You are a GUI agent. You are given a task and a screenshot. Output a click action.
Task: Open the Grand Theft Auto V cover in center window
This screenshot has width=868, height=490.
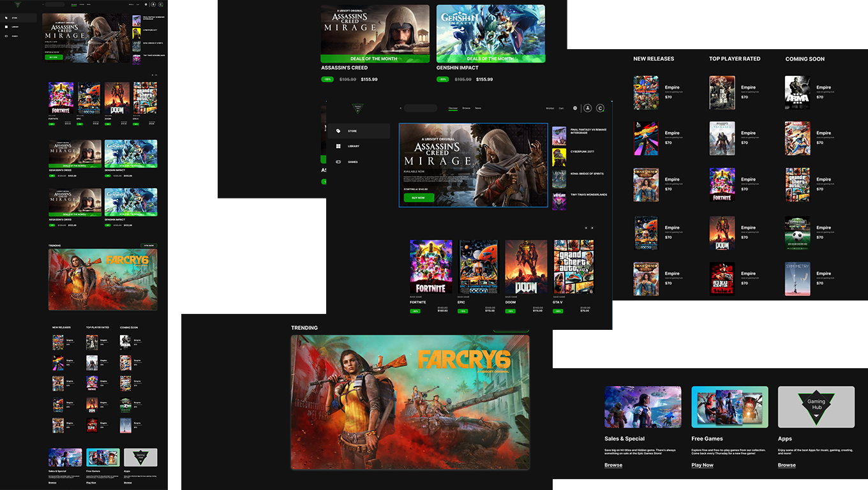(574, 267)
